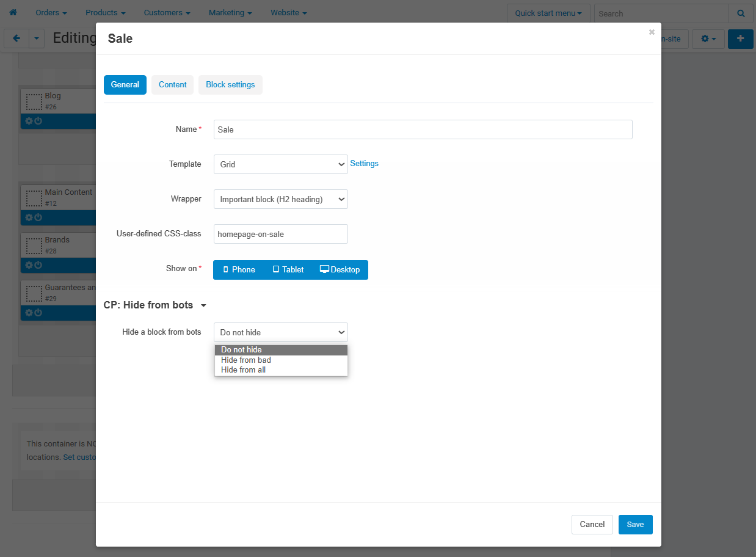Open the gear settings menu at top right
Viewport: 756px width, 557px height.
(x=708, y=38)
